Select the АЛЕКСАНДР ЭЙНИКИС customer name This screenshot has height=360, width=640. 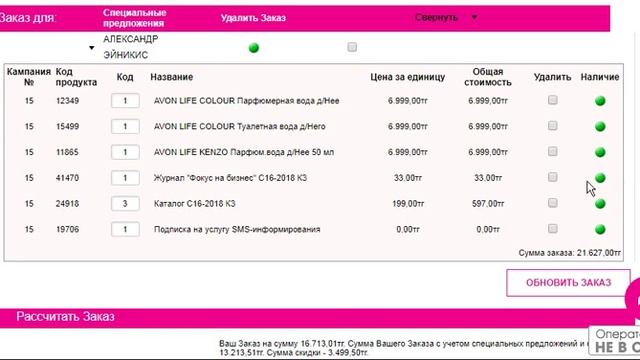131,47
